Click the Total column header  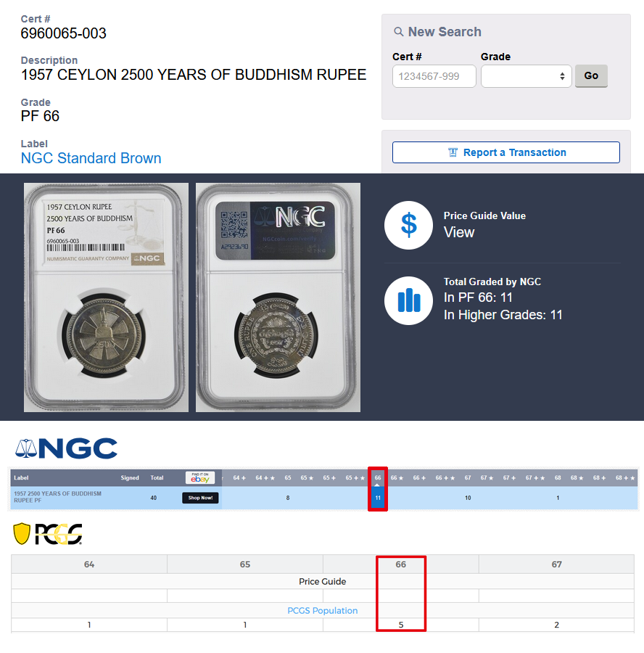tap(157, 477)
